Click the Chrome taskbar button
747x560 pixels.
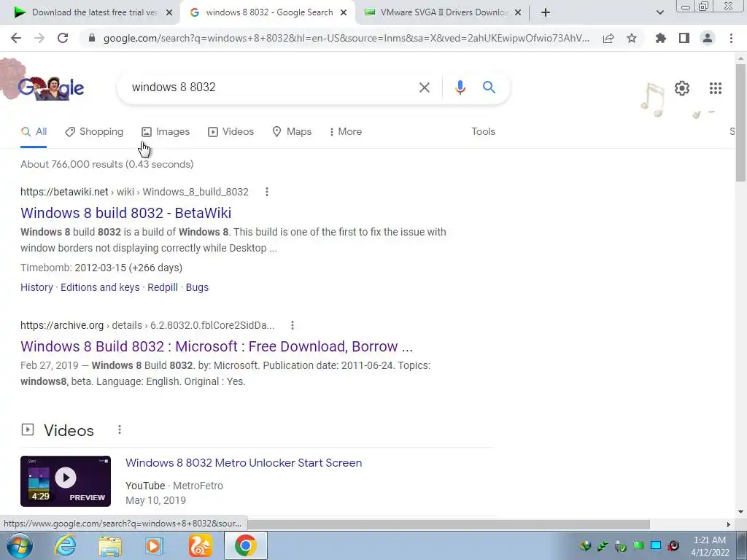pyautogui.click(x=245, y=545)
